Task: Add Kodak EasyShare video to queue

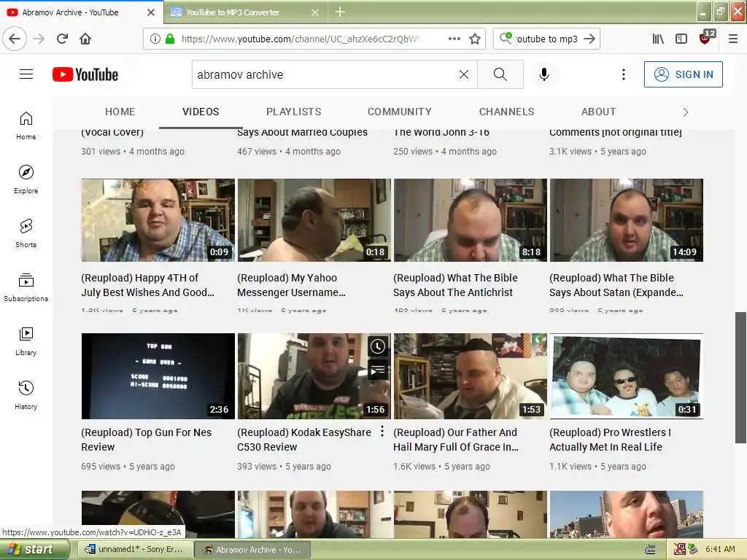Action: [x=378, y=370]
